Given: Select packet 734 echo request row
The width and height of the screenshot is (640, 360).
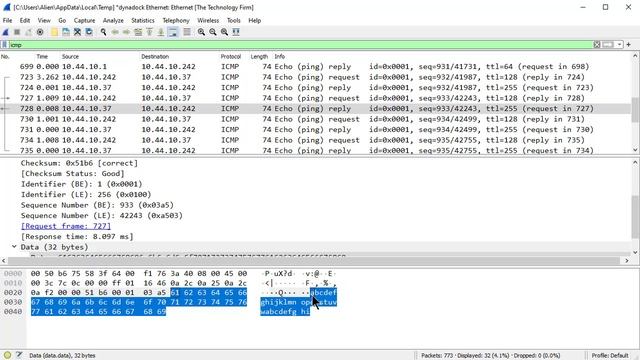Looking at the screenshot, I should tap(316, 140).
